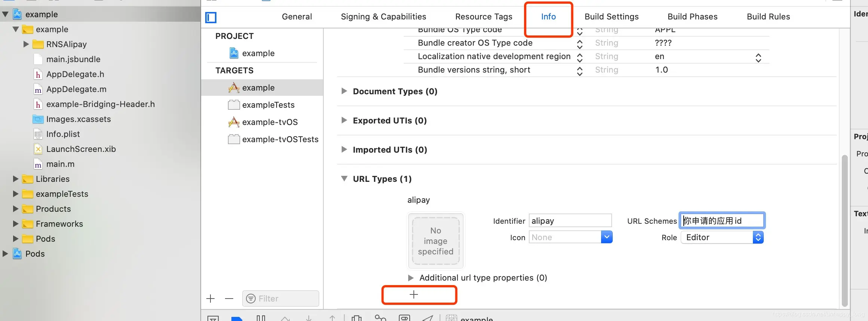Open the Icon combo box dropdown
This screenshot has width=868, height=321.
tap(607, 237)
